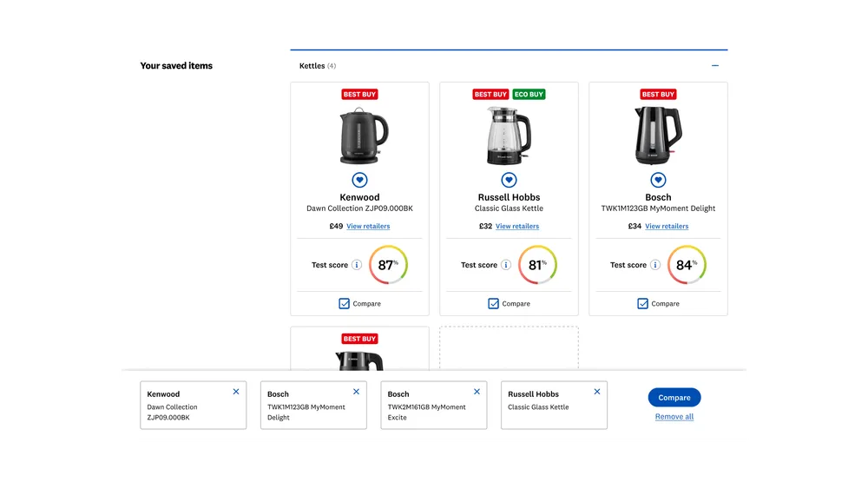Uncheck Compare on the Kenwood card
Image resolution: width=868 pixels, height=489 pixels.
(345, 303)
